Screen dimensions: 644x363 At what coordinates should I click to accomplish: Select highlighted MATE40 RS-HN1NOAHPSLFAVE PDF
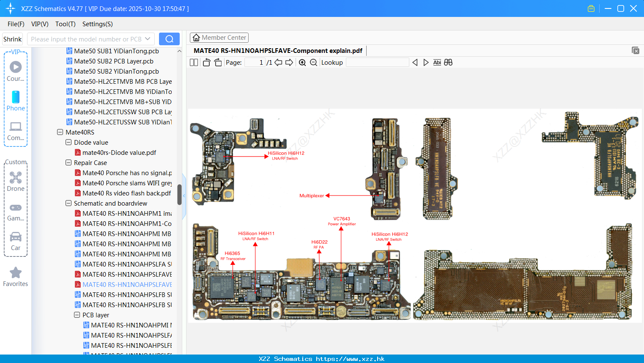point(123,285)
